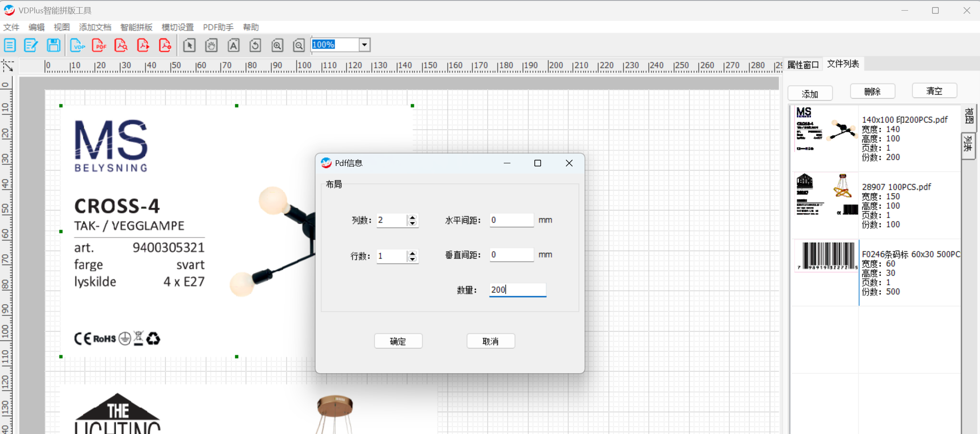980x434 pixels.
Task: Open the 添加文档 menu
Action: pos(95,27)
